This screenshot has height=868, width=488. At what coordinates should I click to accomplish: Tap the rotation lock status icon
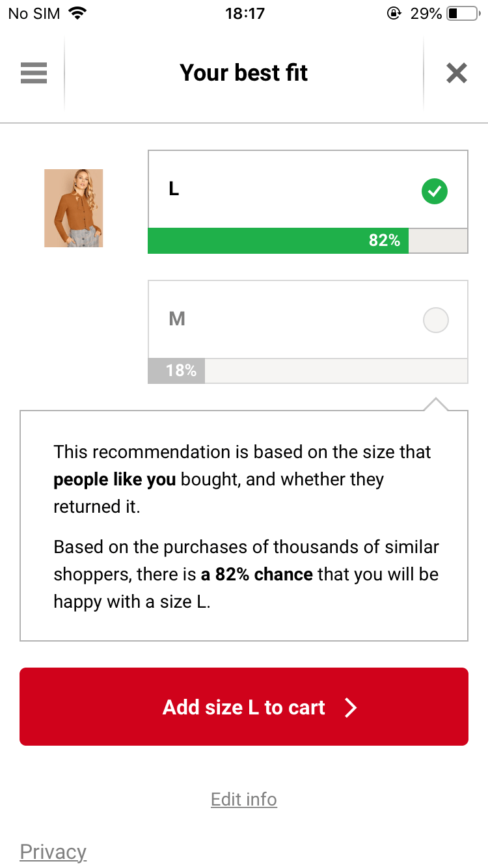coord(394,14)
